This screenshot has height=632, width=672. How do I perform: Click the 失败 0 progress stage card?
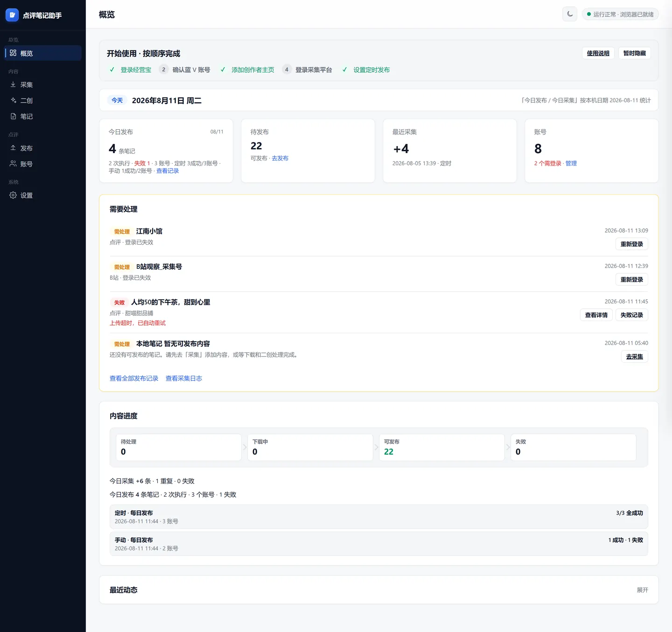point(574,447)
